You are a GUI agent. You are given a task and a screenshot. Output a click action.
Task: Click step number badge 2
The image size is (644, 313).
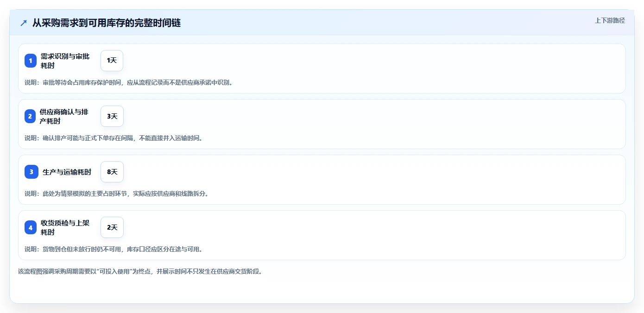(30, 116)
